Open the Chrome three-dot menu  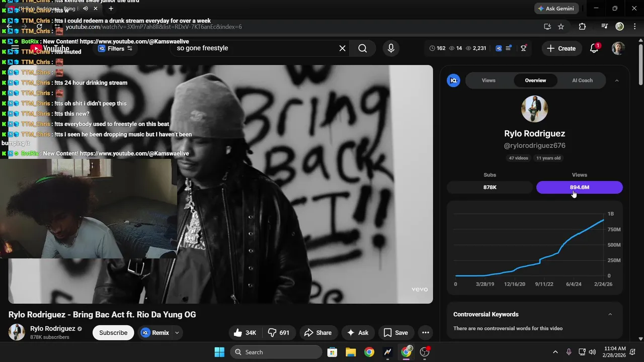[x=634, y=27]
